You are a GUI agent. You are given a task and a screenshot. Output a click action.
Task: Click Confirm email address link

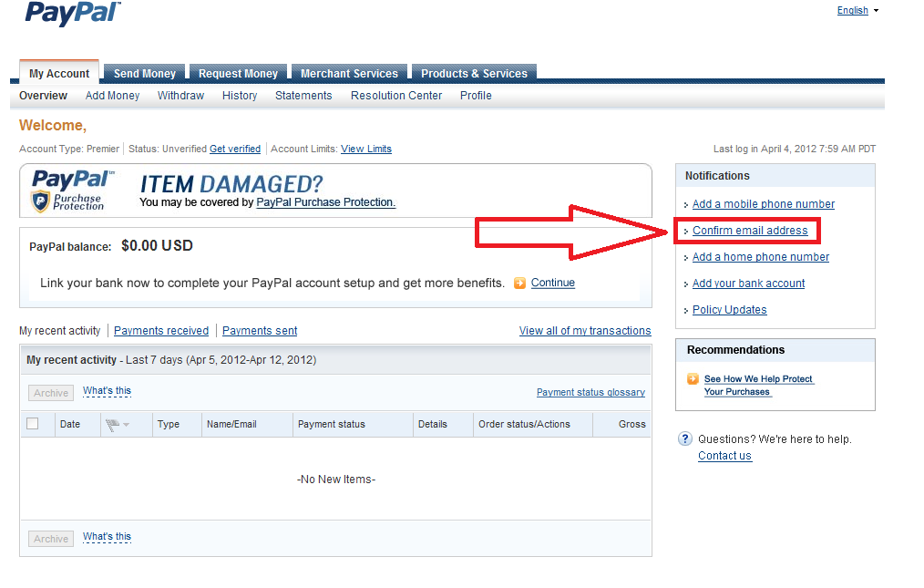click(750, 231)
